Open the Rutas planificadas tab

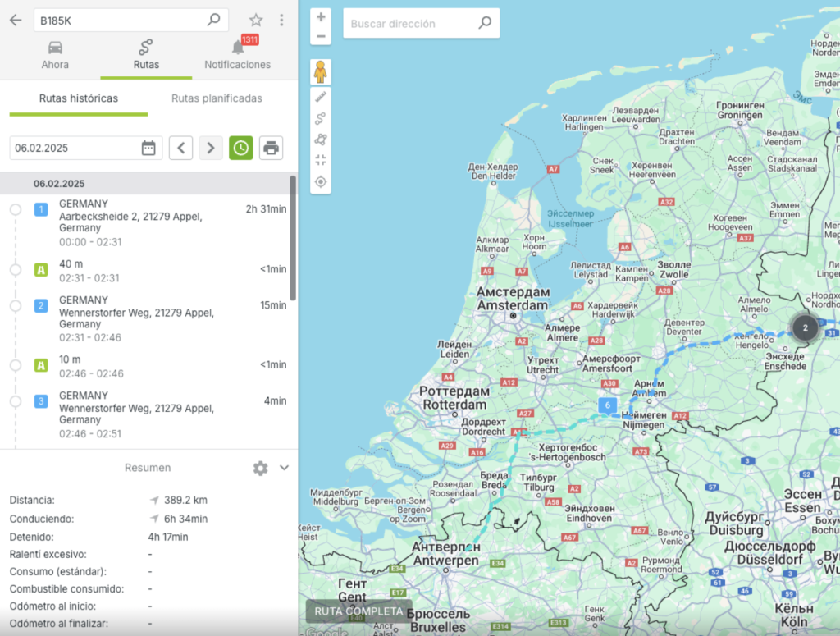click(217, 98)
